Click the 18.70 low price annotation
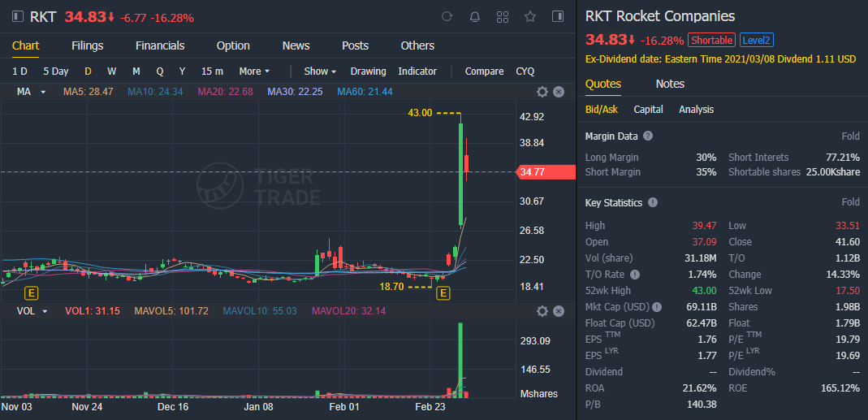 pos(391,287)
